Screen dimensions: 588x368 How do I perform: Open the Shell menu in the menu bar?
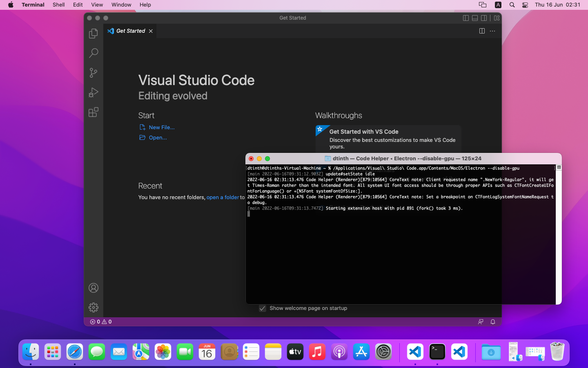pos(58,4)
